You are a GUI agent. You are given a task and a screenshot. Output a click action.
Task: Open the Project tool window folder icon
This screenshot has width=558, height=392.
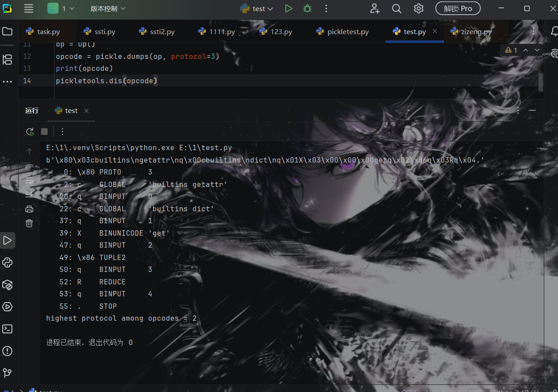(7, 31)
